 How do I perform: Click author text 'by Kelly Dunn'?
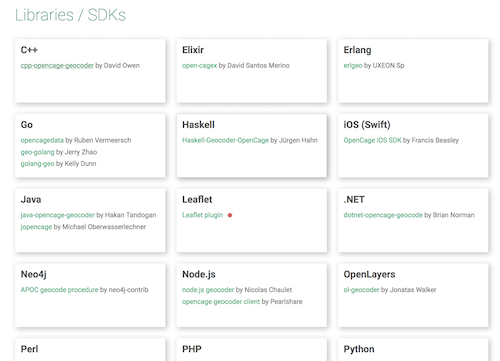tap(76, 164)
